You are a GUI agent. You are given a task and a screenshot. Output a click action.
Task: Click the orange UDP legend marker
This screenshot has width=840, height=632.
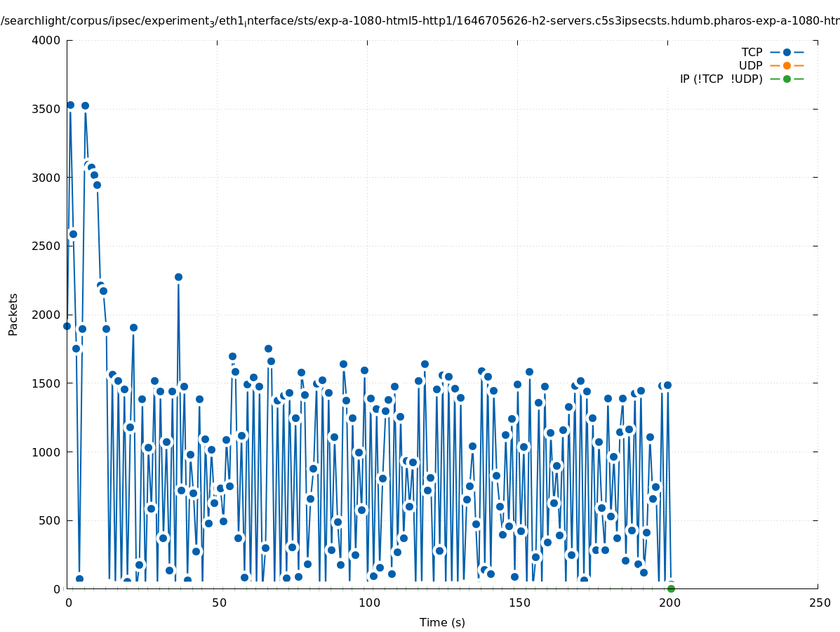(787, 65)
